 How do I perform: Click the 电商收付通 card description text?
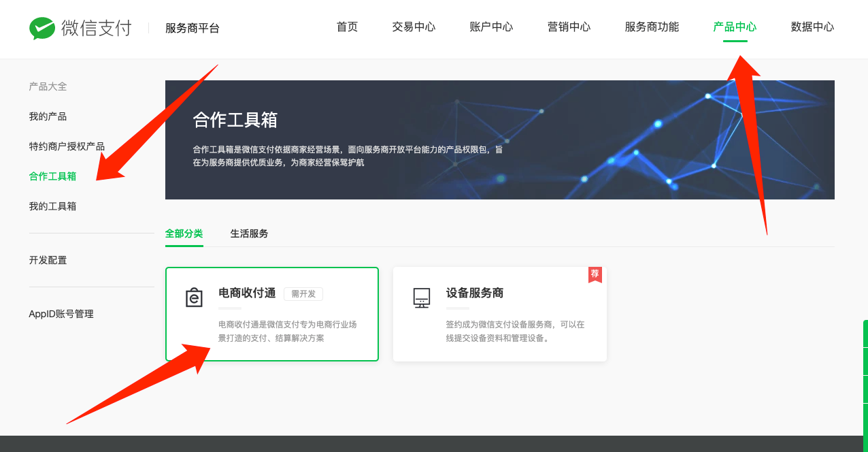coord(287,332)
